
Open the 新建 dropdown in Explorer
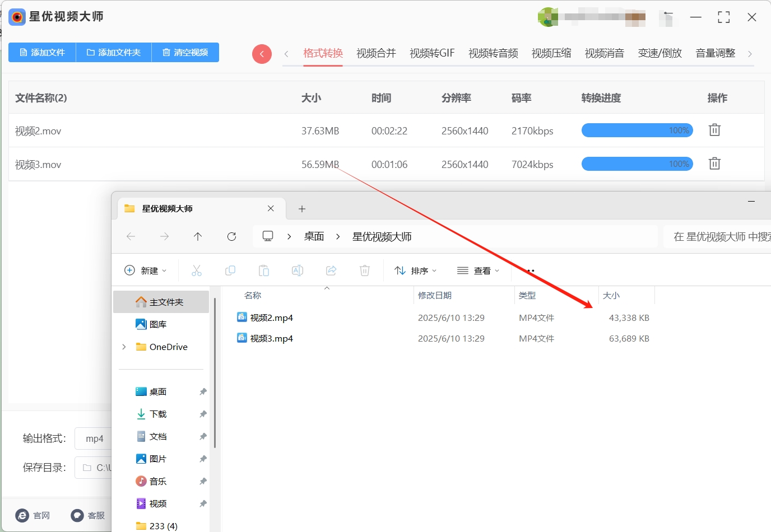point(145,270)
